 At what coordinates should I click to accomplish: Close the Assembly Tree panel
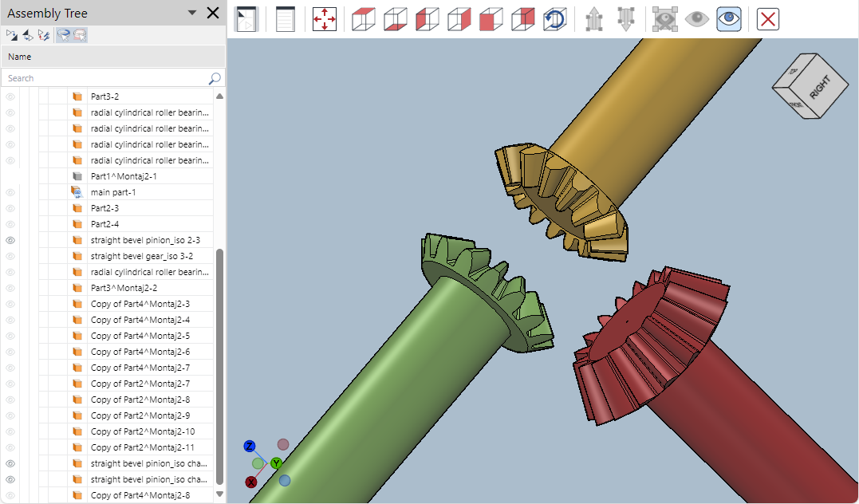tap(213, 13)
